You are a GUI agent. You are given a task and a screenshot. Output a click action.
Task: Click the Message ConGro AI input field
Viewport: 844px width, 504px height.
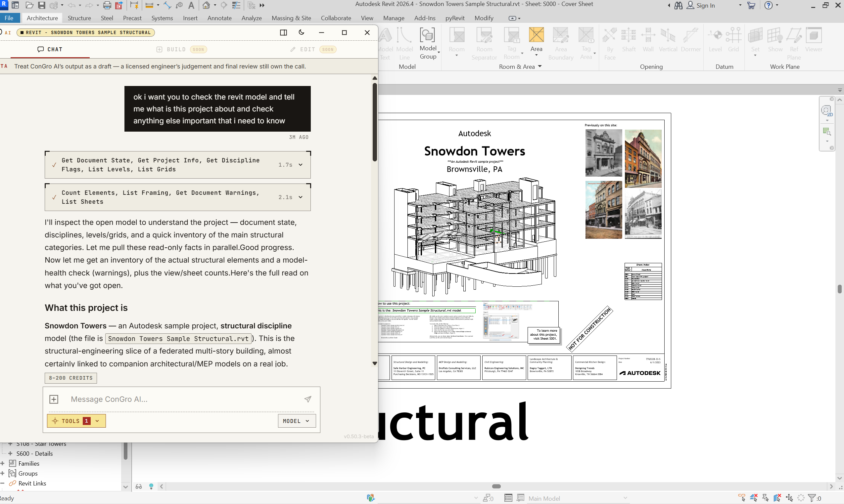(184, 399)
